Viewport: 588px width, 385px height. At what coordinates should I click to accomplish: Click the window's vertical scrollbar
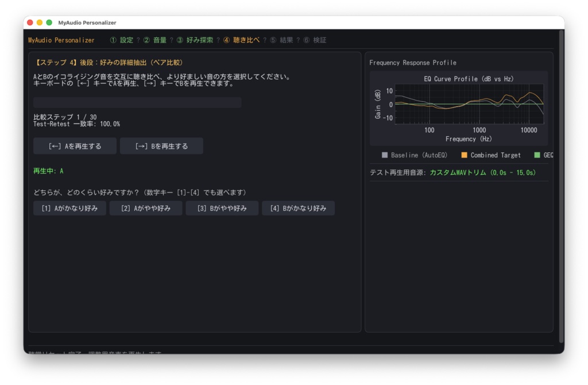click(x=562, y=186)
